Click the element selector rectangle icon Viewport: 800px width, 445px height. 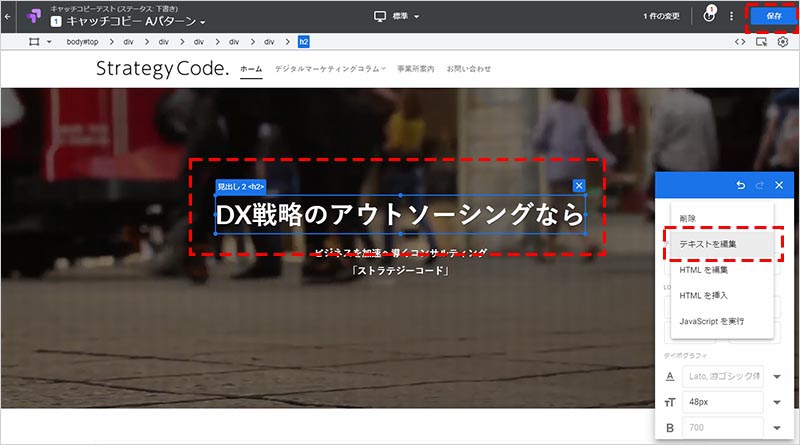[x=33, y=42]
